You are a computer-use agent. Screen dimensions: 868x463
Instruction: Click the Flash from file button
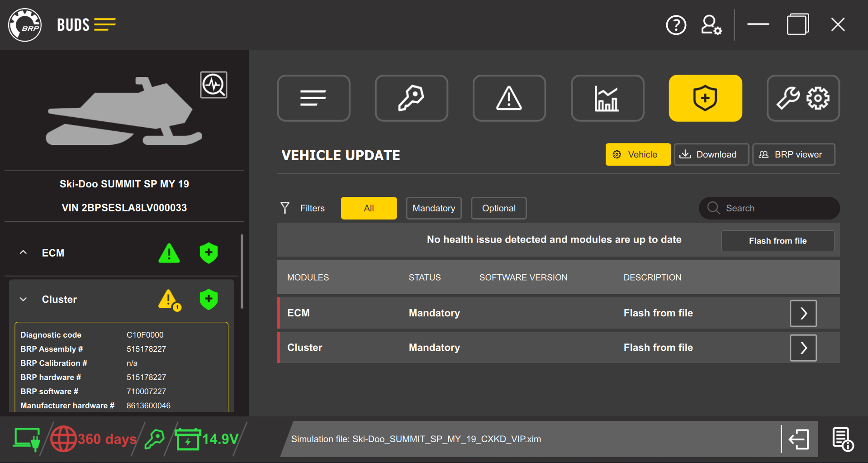point(777,240)
